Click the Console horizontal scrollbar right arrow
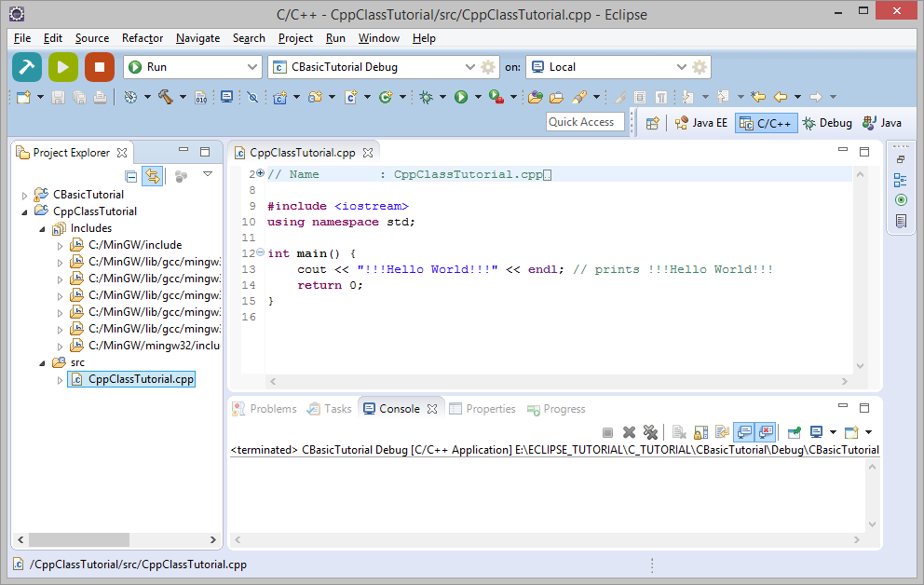The height and width of the screenshot is (585, 924). (856, 539)
